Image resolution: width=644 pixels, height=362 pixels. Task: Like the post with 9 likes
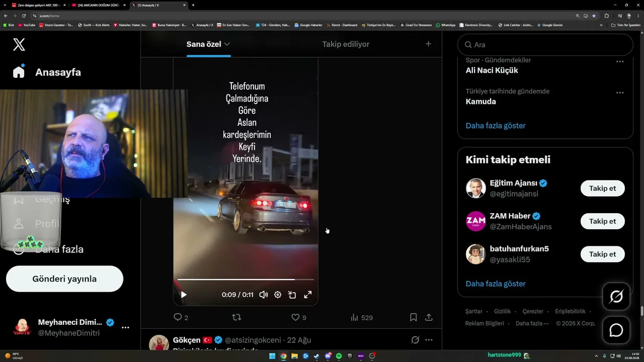pyautogui.click(x=299, y=317)
